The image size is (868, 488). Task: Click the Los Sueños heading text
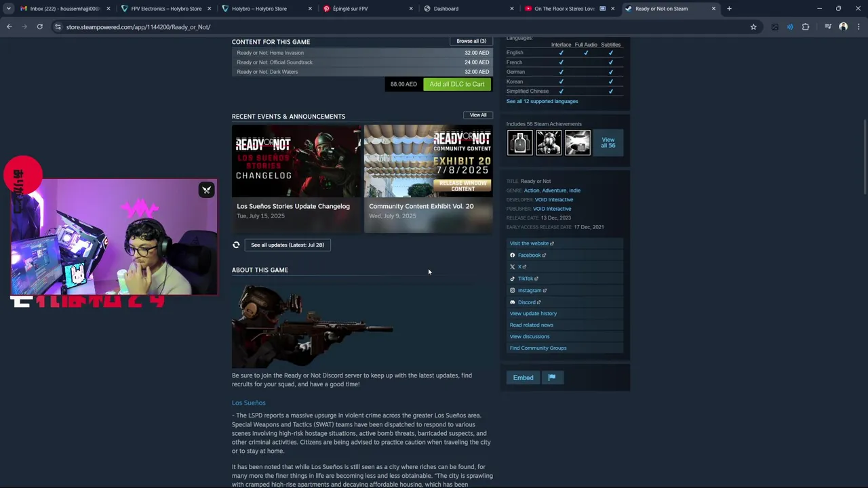point(248,403)
